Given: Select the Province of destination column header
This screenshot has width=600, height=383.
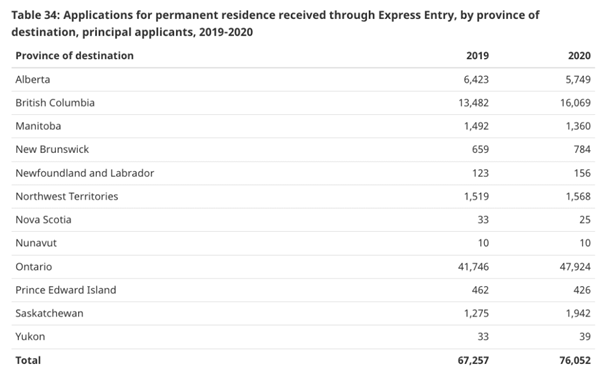Looking at the screenshot, I should tap(75, 56).
